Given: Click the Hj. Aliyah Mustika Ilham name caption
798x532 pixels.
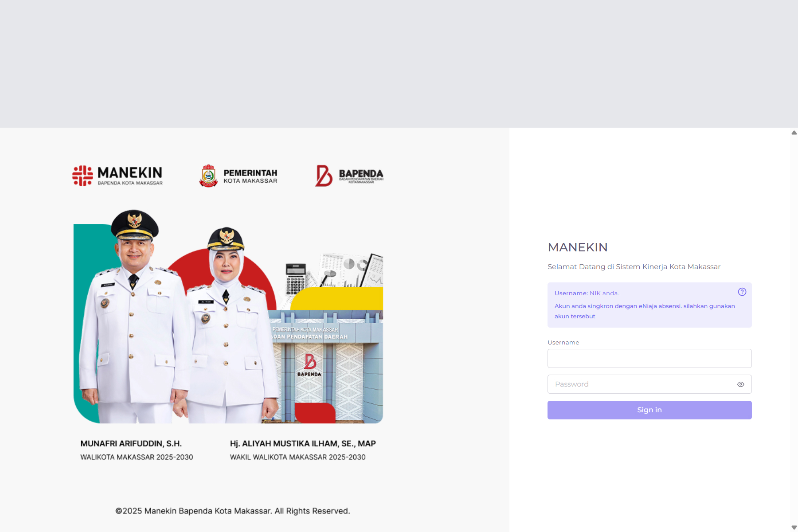Looking at the screenshot, I should [x=303, y=443].
